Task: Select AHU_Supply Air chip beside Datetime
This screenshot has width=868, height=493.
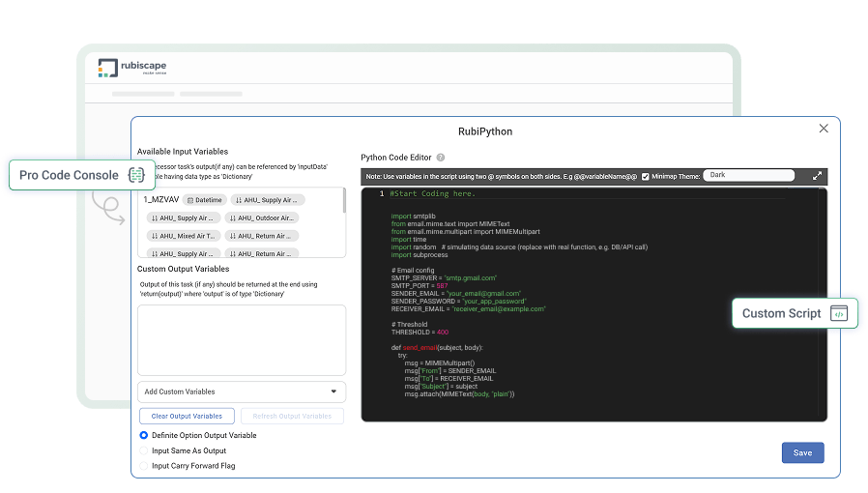Action: coord(268,200)
